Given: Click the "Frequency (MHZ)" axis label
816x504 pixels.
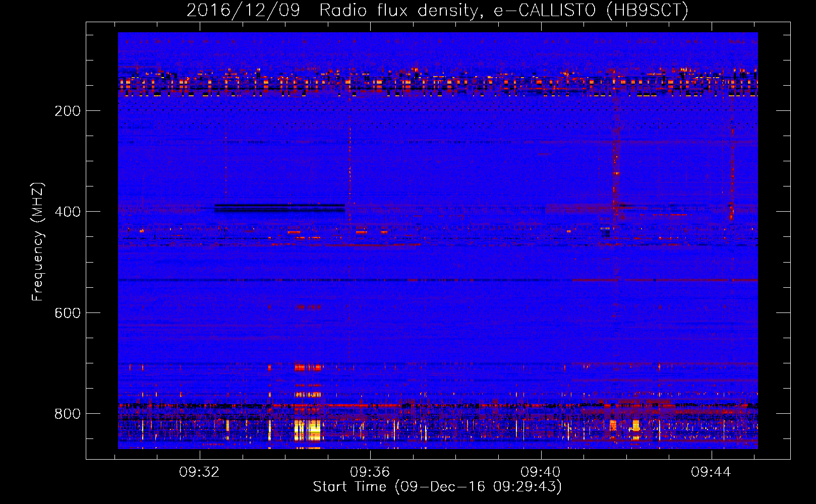Looking at the screenshot, I should pyautogui.click(x=37, y=242).
